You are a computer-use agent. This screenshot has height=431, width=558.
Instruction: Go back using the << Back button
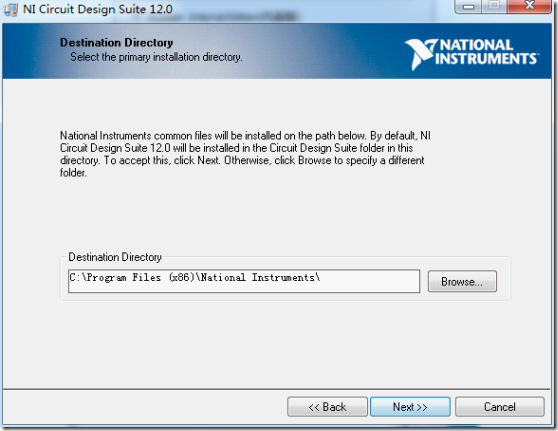pos(327,407)
